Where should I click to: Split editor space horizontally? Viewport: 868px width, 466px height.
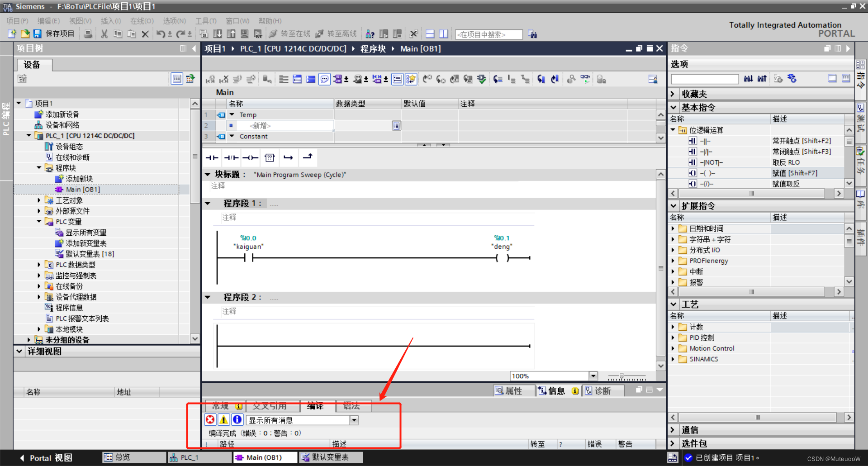pos(430,34)
